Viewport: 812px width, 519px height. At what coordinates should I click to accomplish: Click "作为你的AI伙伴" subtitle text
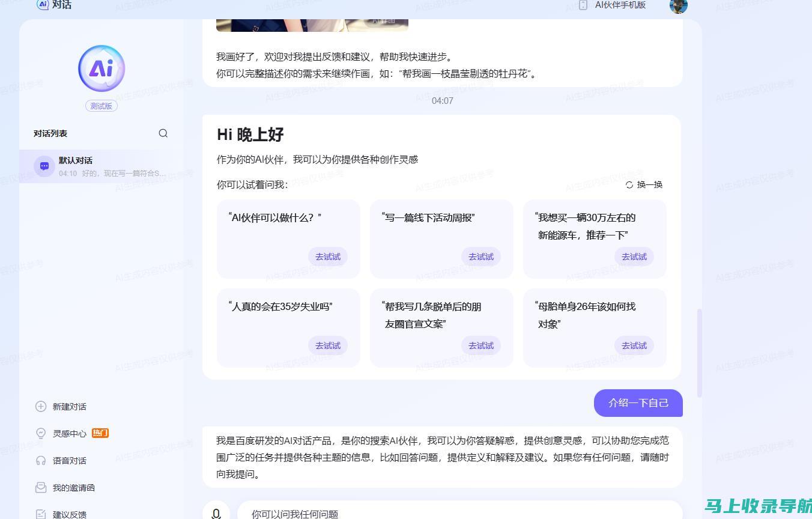(317, 159)
